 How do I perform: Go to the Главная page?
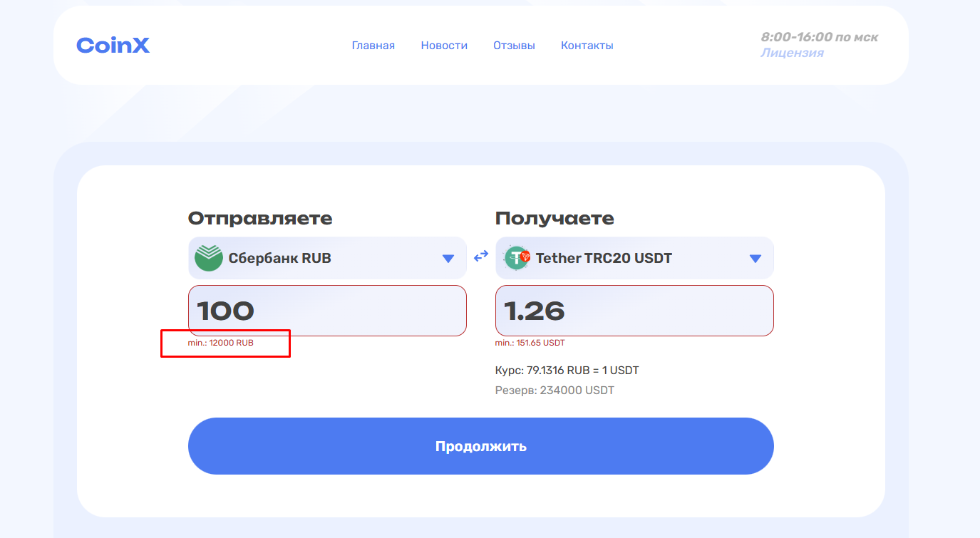click(x=373, y=46)
